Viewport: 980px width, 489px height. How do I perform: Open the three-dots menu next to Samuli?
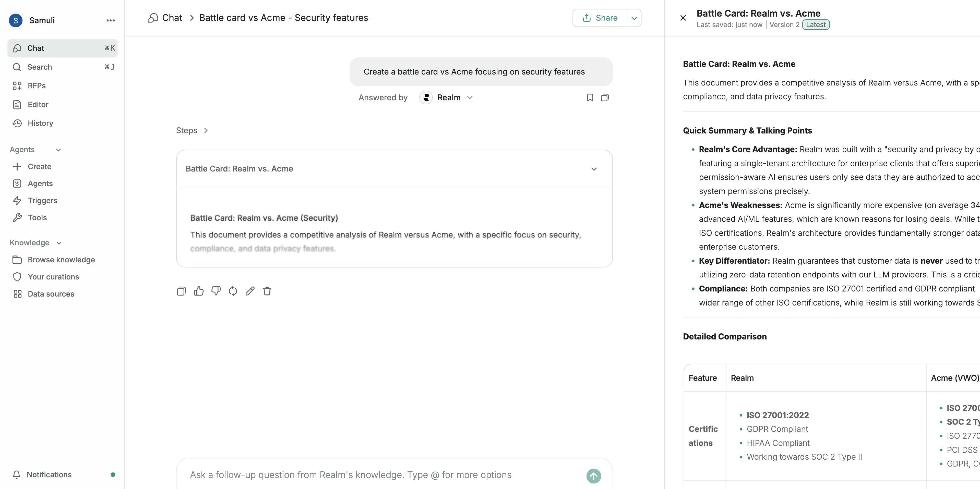pos(110,20)
